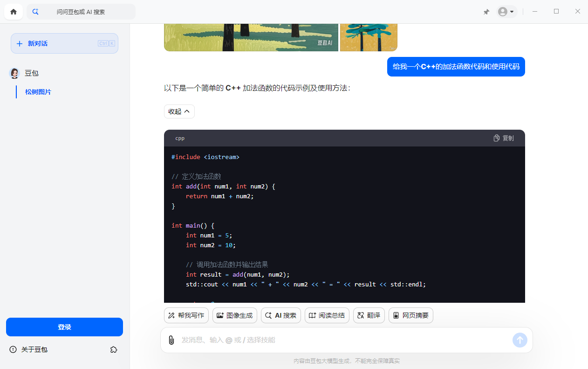Open the 阅读总结 reading summary skill

pos(327,315)
